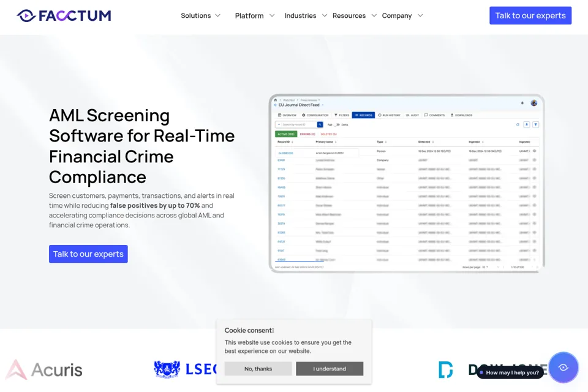The height and width of the screenshot is (392, 588).
Task: Expand the Solutions menu chevron
Action: coord(217,15)
